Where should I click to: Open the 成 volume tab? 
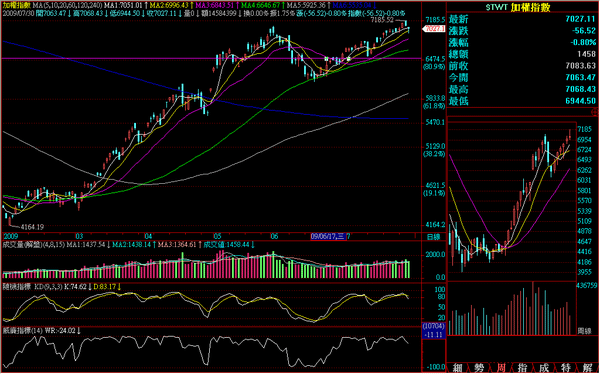[545, 368]
